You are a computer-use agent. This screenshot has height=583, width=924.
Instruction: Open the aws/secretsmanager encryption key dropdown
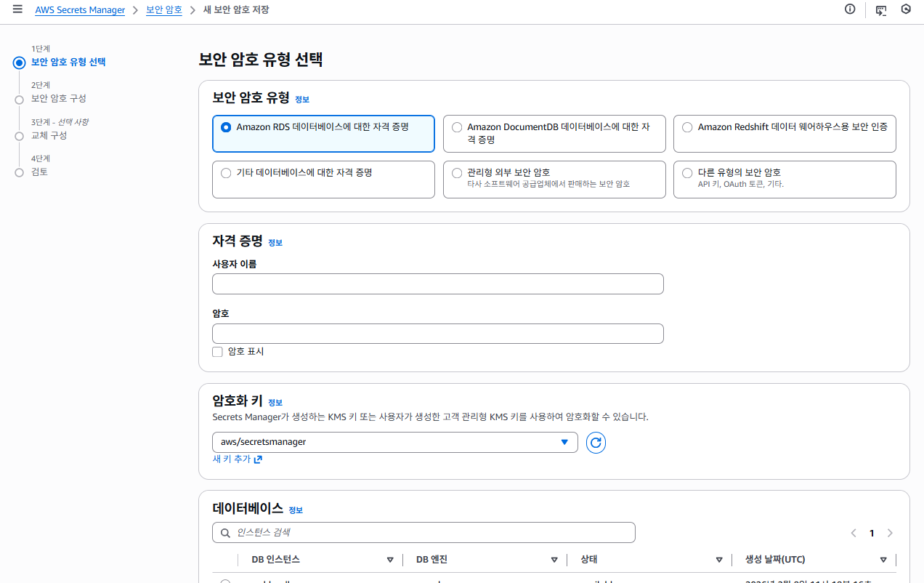click(395, 442)
